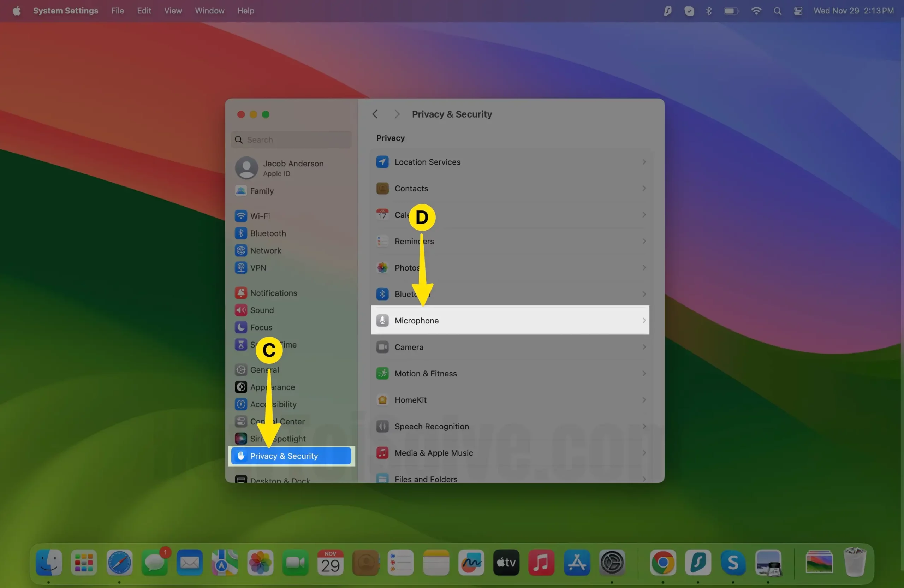Open the View menu
This screenshot has height=588, width=904.
pos(173,11)
